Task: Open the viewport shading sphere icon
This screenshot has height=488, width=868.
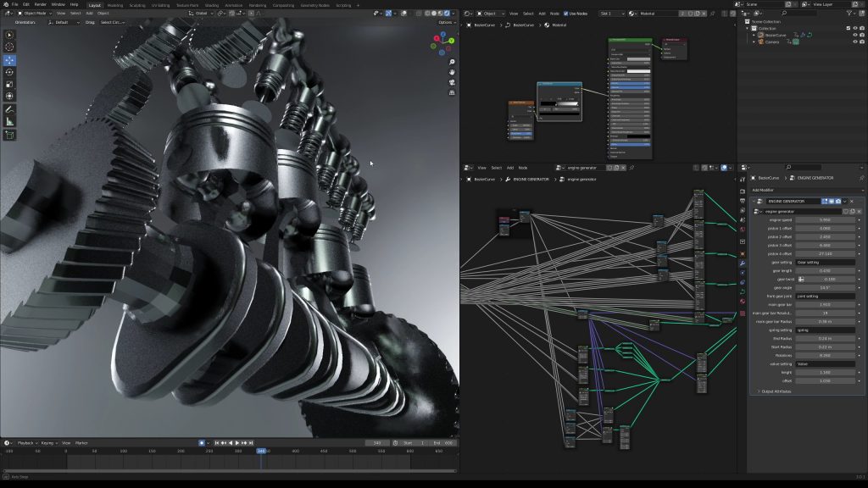Action: (435, 12)
